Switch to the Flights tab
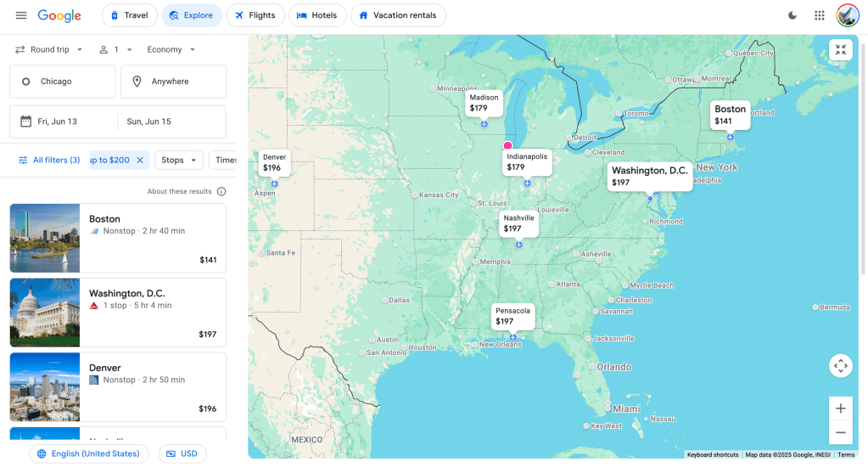 coord(255,15)
